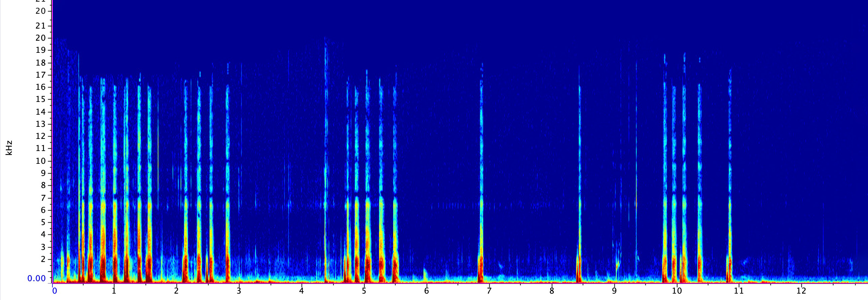Click the 15 kHz frequency axis label

(x=40, y=99)
